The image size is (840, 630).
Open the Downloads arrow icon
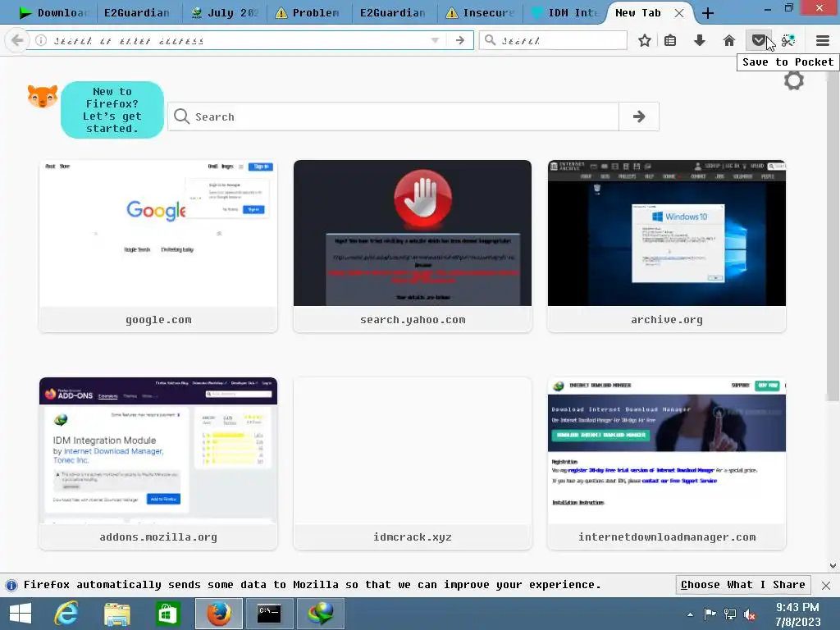coord(699,40)
